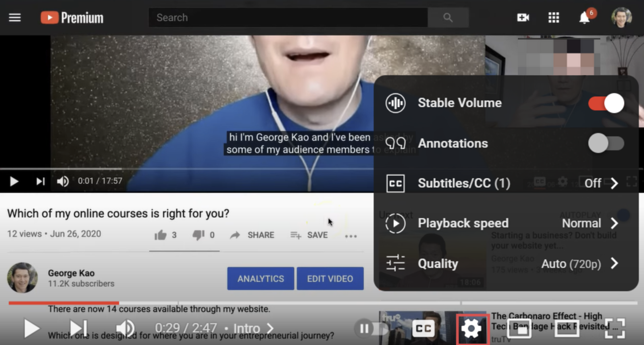Screen dimensions: 644x345
Task: Play the video showing 0:29 / 2:47
Action: coord(31,329)
